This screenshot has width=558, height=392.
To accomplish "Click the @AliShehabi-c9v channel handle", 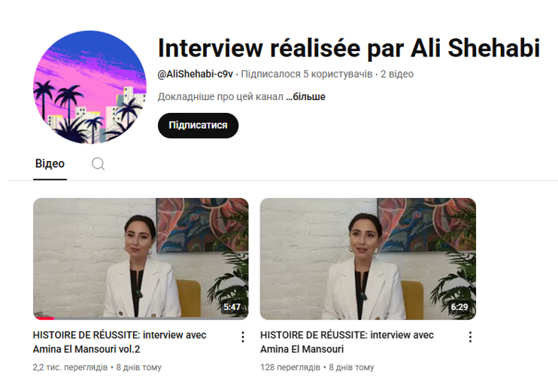I will coord(195,74).
